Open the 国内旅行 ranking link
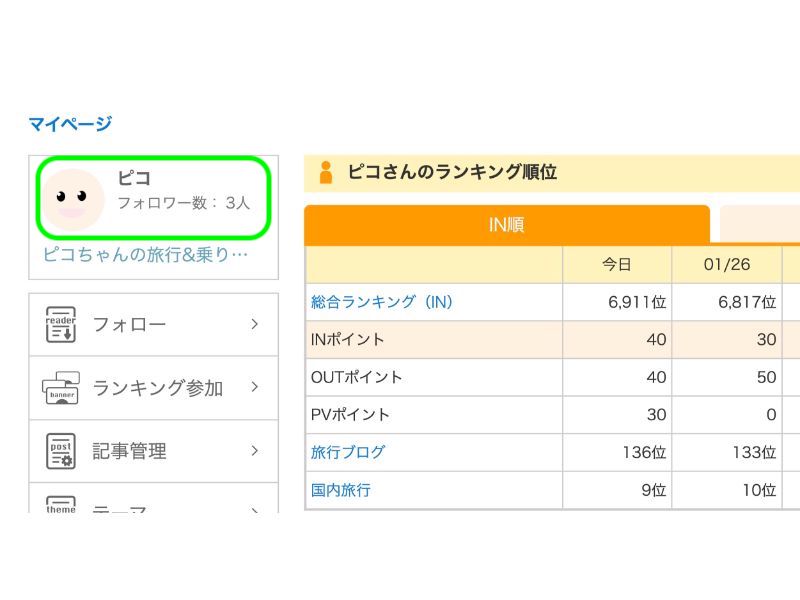Image resolution: width=800 pixels, height=600 pixels. point(341,490)
